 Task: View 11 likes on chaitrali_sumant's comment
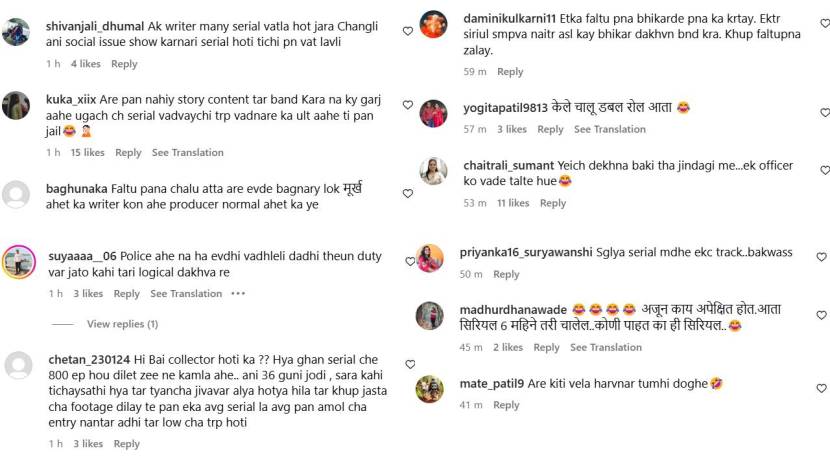(513, 203)
